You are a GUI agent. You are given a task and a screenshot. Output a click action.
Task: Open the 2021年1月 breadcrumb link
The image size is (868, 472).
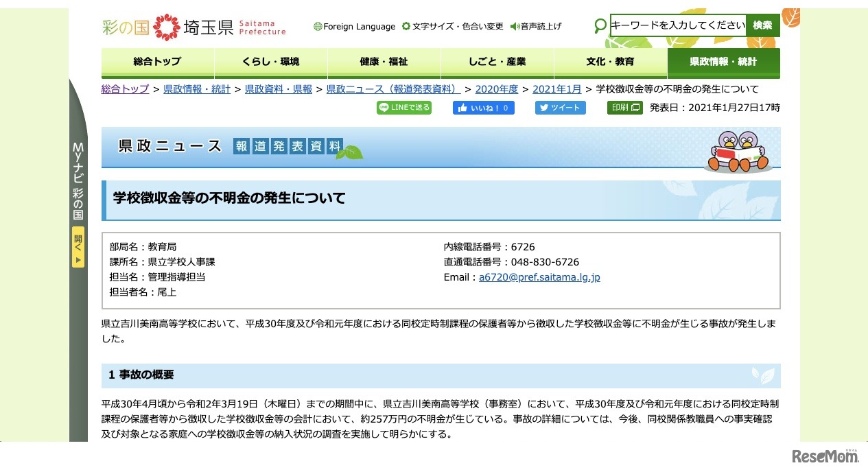[557, 89]
